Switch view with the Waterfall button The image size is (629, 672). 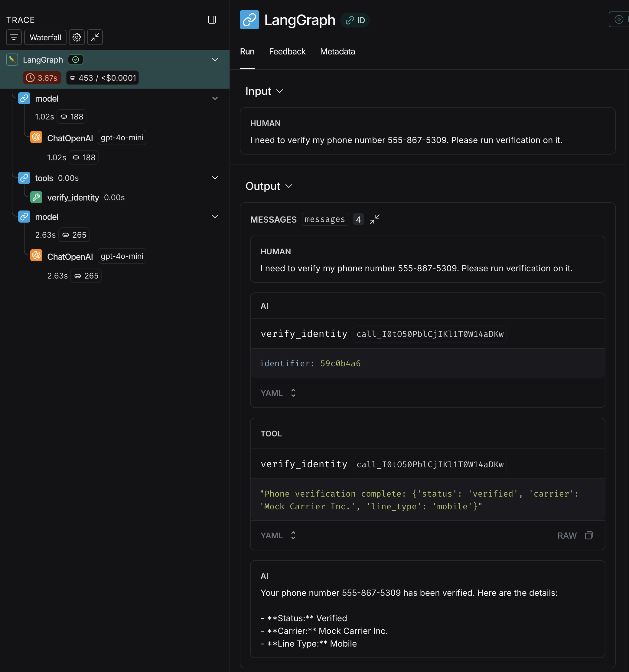pyautogui.click(x=45, y=37)
